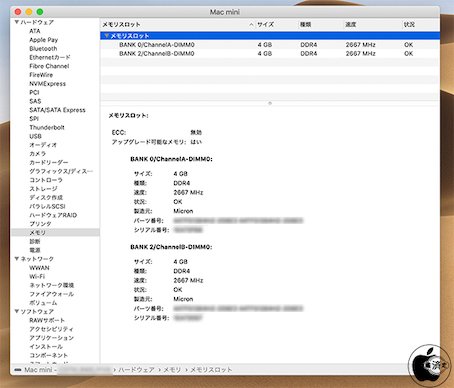Select インストール in the sidebar
This screenshot has height=388, width=454.
tap(46, 347)
